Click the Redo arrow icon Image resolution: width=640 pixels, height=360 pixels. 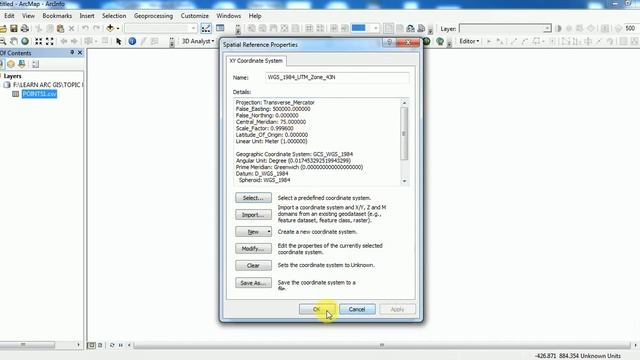96,28
